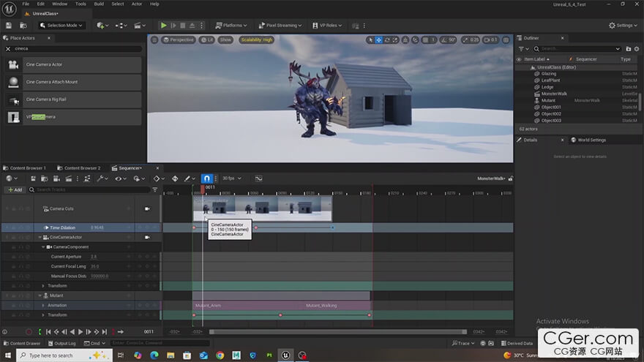Open the 30 fps frame rate dropdown

[x=231, y=178]
